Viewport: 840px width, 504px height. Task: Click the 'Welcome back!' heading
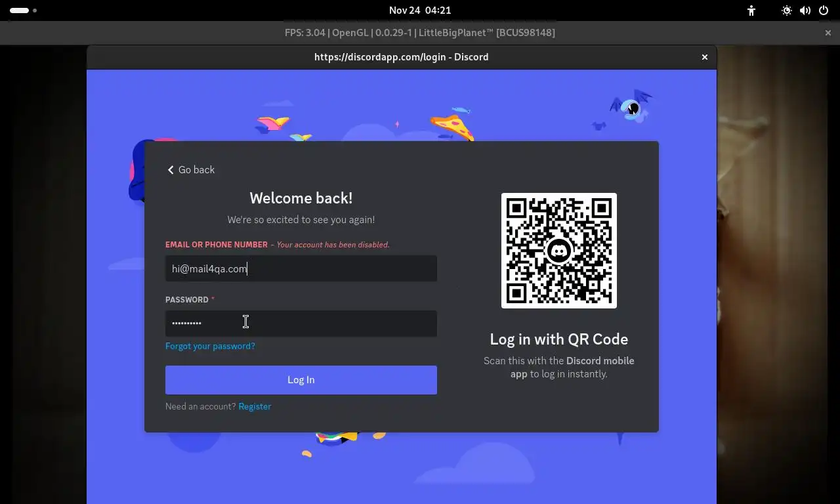301,198
